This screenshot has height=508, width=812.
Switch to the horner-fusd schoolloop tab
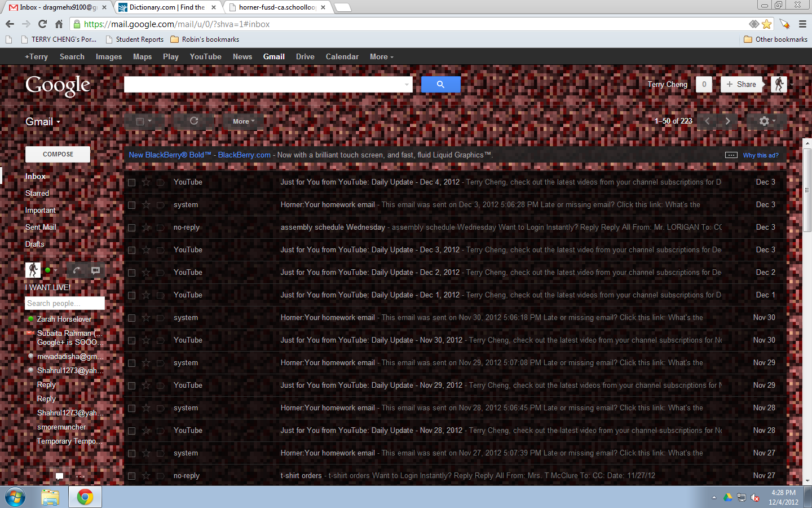coord(277,7)
